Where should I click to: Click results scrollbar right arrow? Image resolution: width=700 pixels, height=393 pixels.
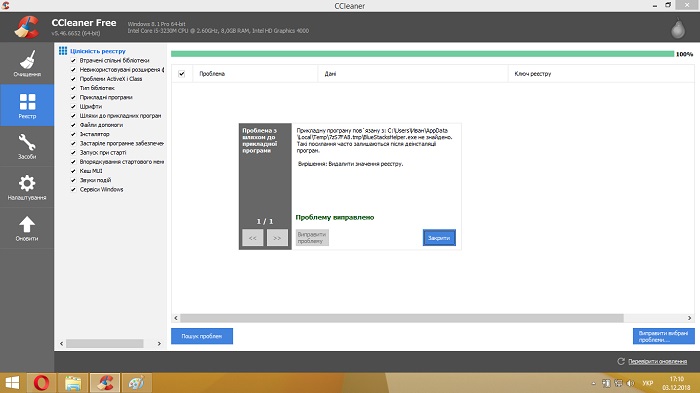(x=689, y=318)
